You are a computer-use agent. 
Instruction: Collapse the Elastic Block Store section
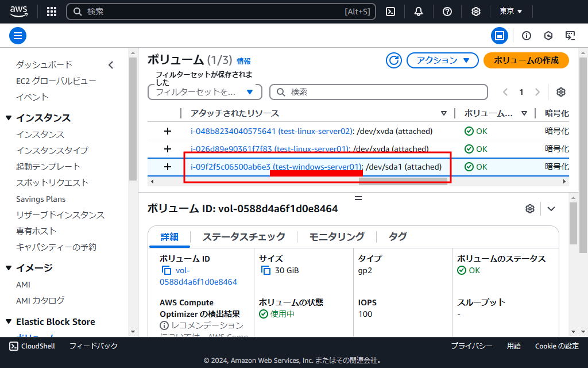tap(9, 321)
